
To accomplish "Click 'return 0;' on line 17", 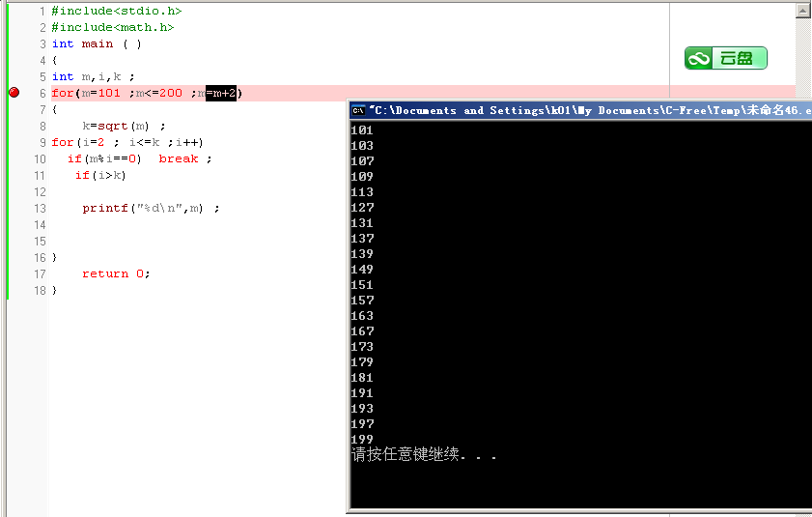I will pos(116,273).
